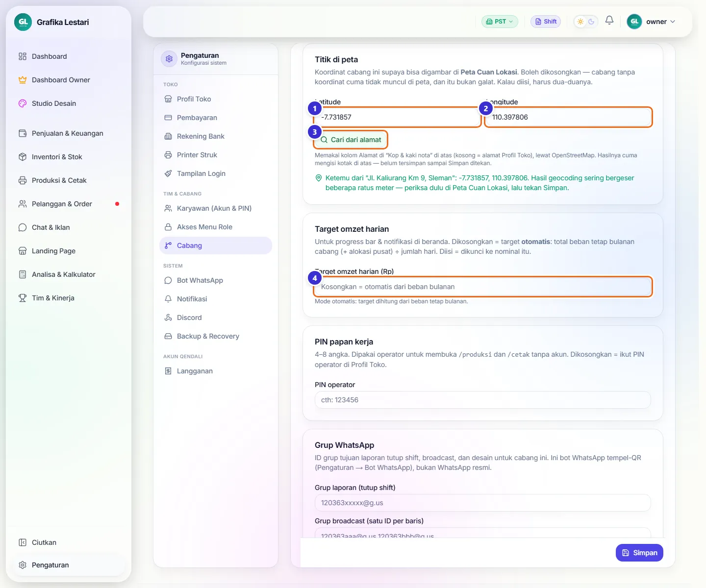Select Rekening Bank settings item
The width and height of the screenshot is (706, 588).
216,136
